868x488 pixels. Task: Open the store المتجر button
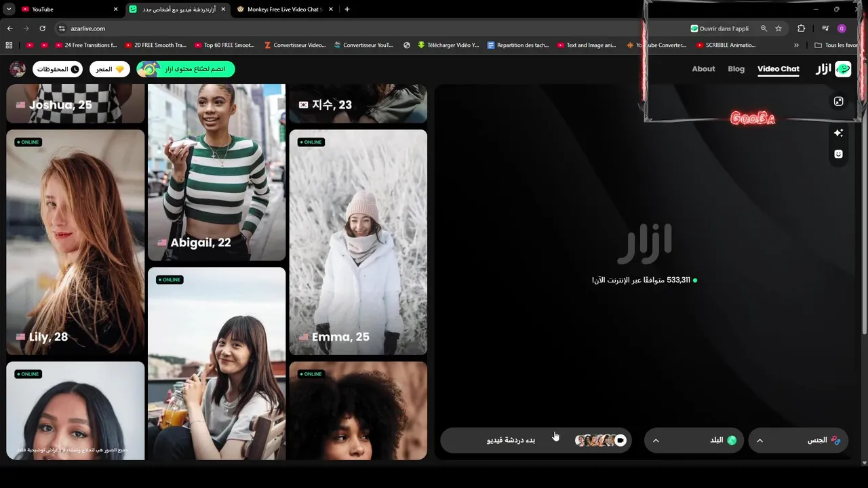click(x=110, y=69)
